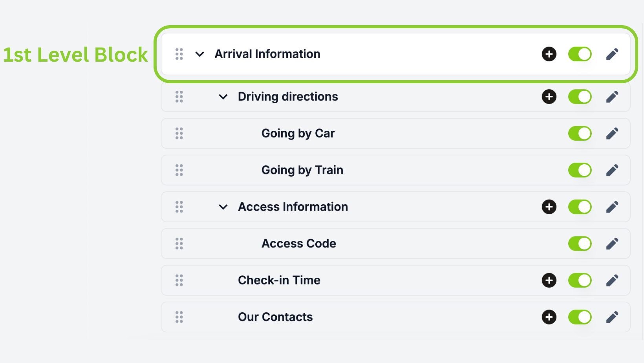
Task: Edit the Arrival Information block
Action: 612,54
